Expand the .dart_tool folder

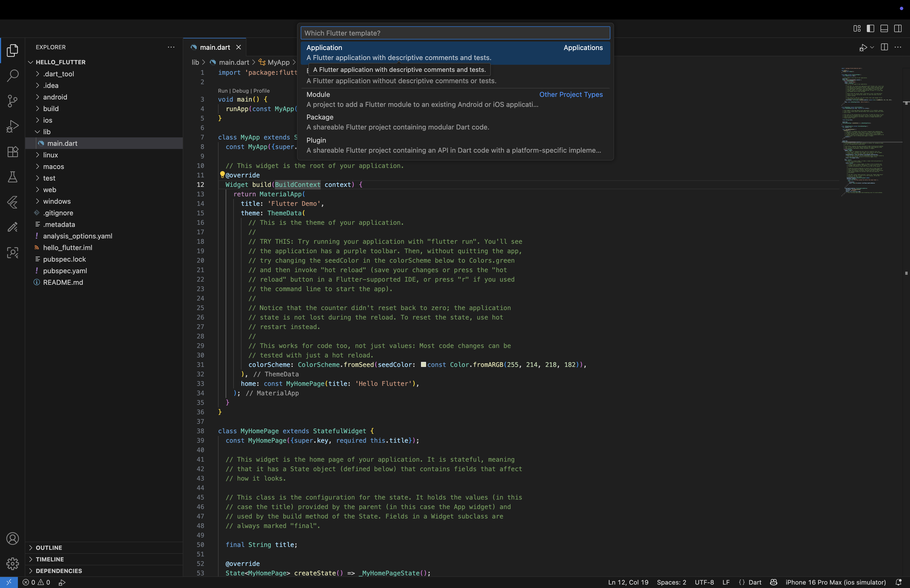pyautogui.click(x=104, y=74)
